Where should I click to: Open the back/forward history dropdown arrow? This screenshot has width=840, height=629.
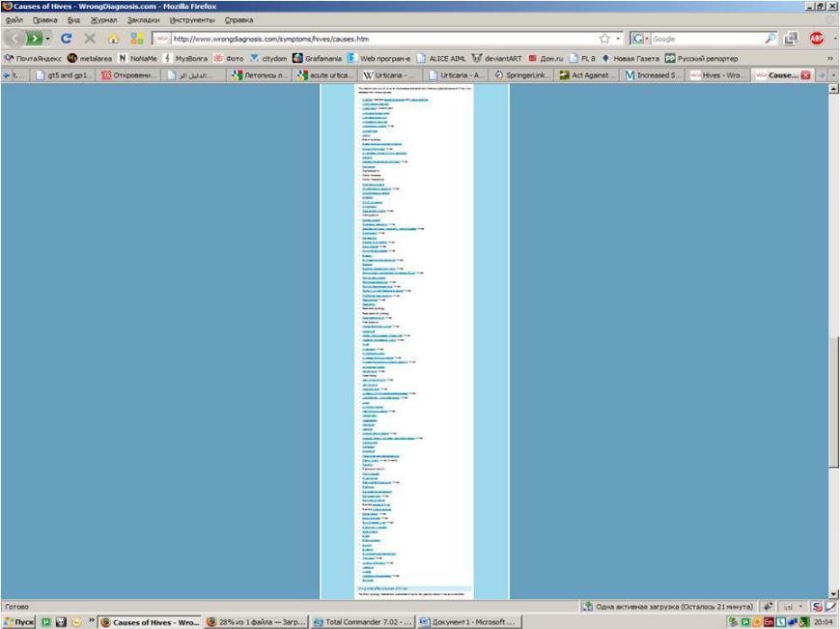47,39
